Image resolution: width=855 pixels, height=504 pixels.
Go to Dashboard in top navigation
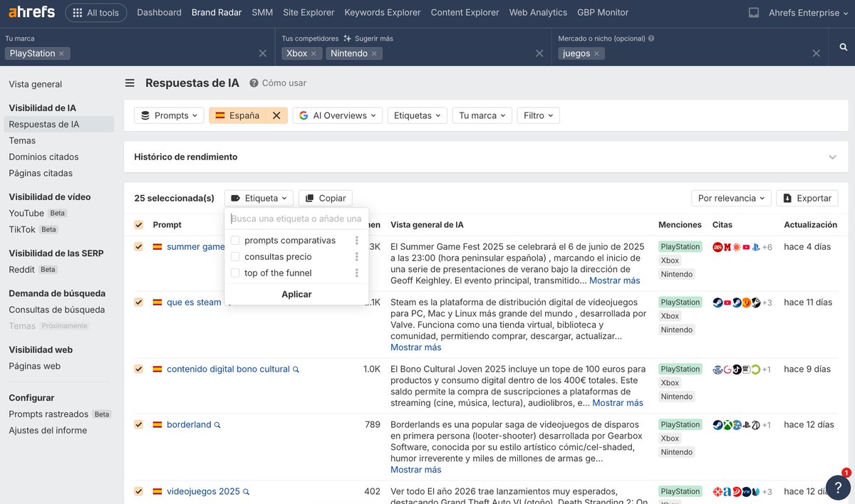[x=159, y=13]
